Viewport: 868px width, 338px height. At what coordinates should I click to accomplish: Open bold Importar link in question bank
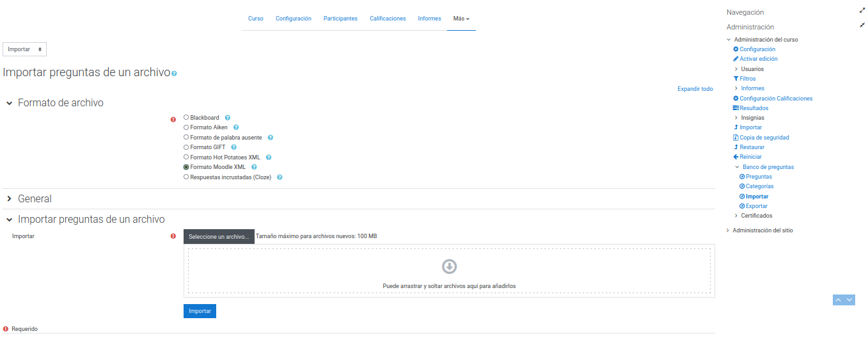757,197
